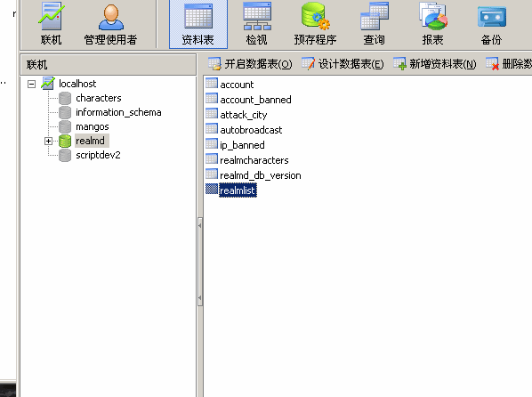The image size is (532, 397).
Task: Open 预存程序 stored procedures icon
Action: 315,24
